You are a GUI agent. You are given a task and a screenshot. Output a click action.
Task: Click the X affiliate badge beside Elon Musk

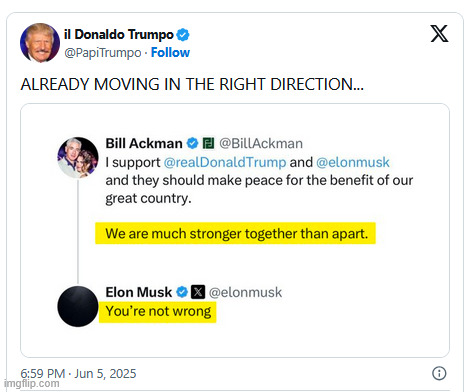click(x=198, y=292)
